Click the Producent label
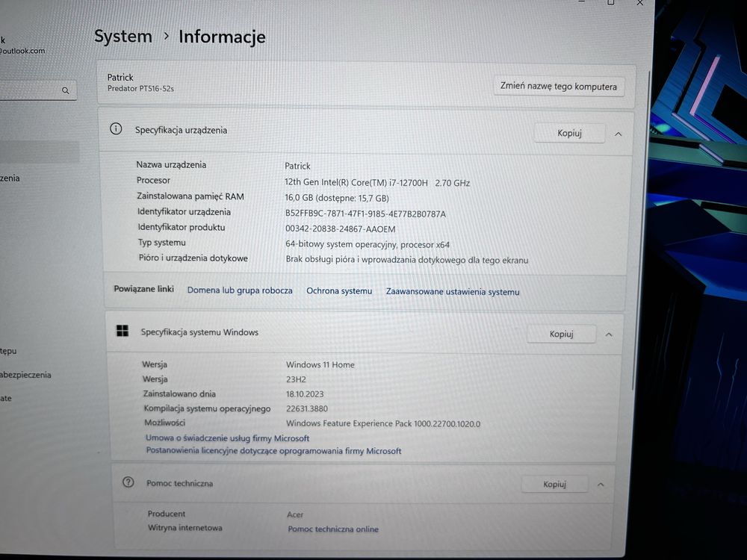 coord(167,514)
